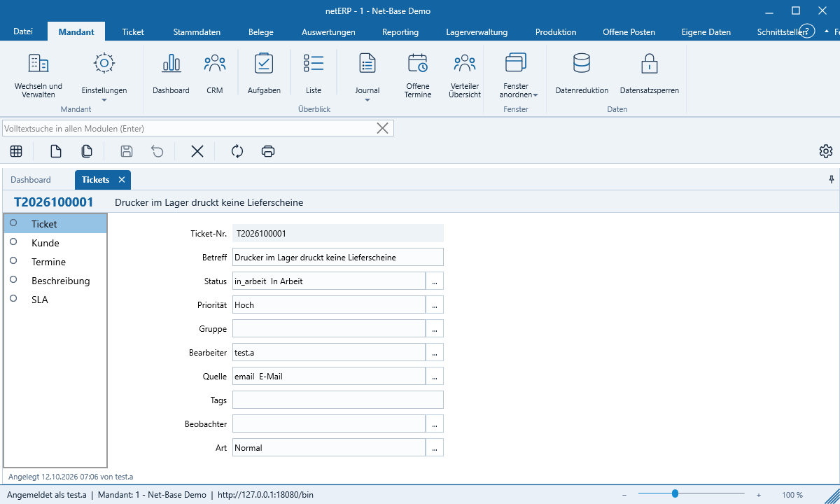Viewport: 840px width, 504px height.
Task: Switch to the Dashboard document tab
Action: click(31, 180)
